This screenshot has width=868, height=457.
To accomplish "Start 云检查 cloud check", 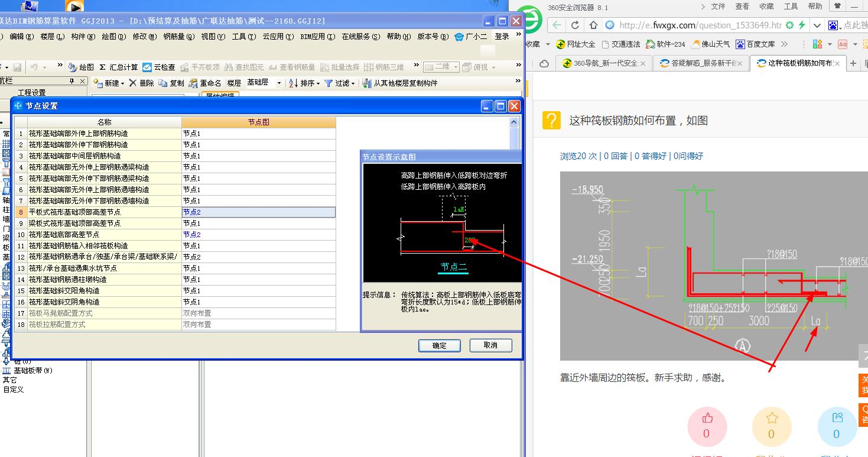I will point(160,67).
